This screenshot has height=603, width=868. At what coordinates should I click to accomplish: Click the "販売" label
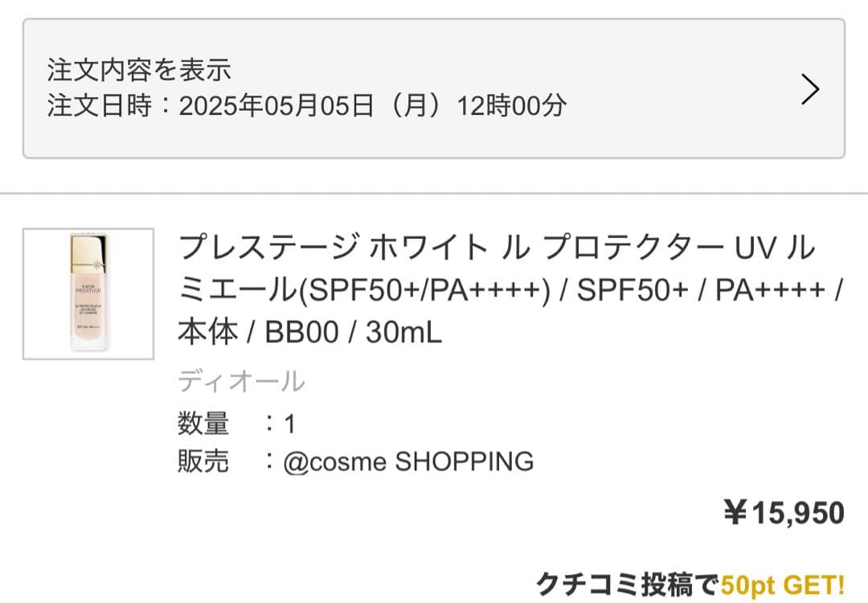click(203, 461)
